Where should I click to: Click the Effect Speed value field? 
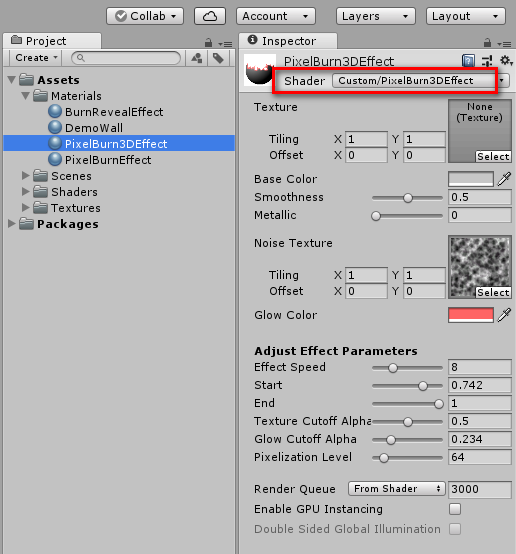(480, 367)
